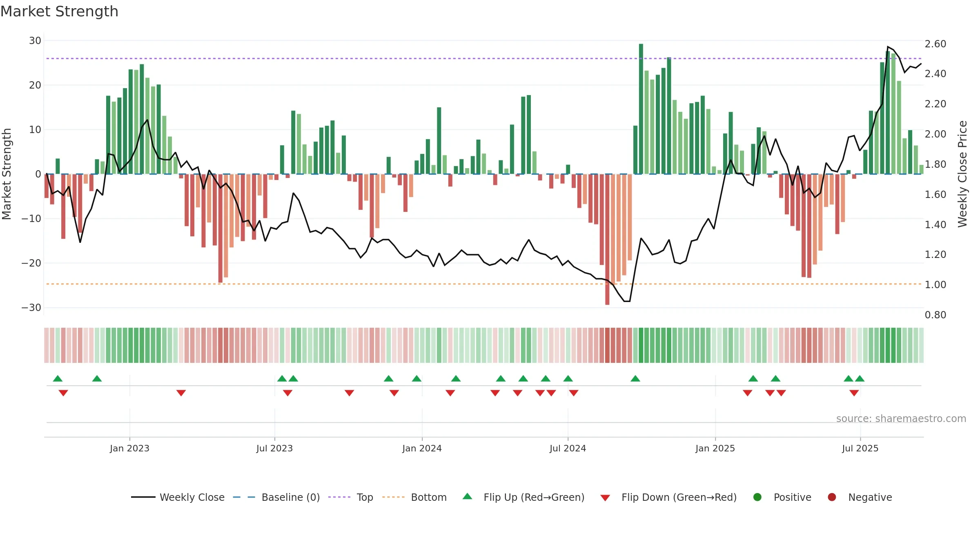Click the vertical Market Strength axis title
980x551 pixels.
coord(7,174)
